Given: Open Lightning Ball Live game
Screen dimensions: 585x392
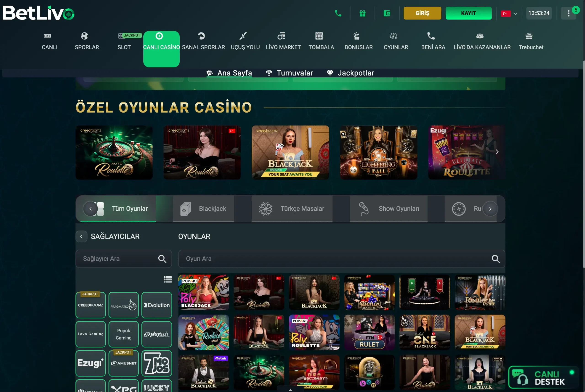Looking at the screenshot, I should click(x=378, y=152).
